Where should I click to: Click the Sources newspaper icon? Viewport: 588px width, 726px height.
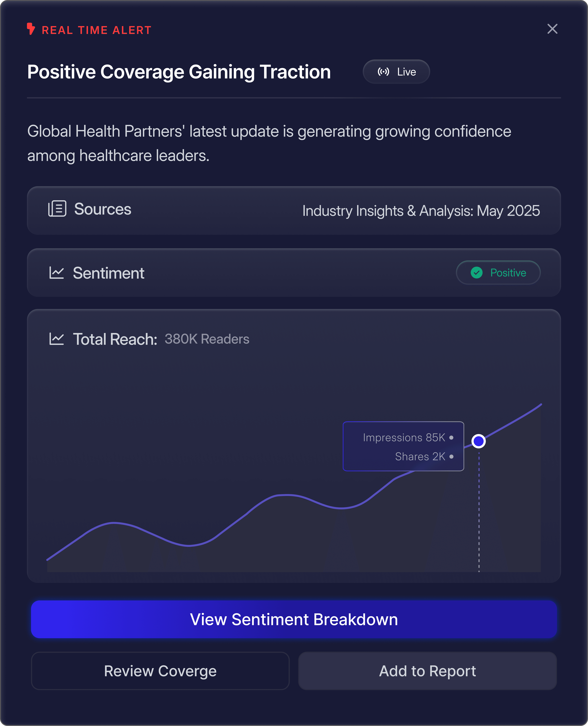57,209
